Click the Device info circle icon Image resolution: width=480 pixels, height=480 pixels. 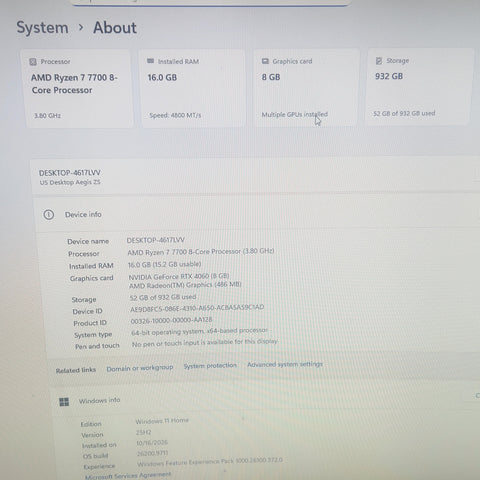point(49,214)
